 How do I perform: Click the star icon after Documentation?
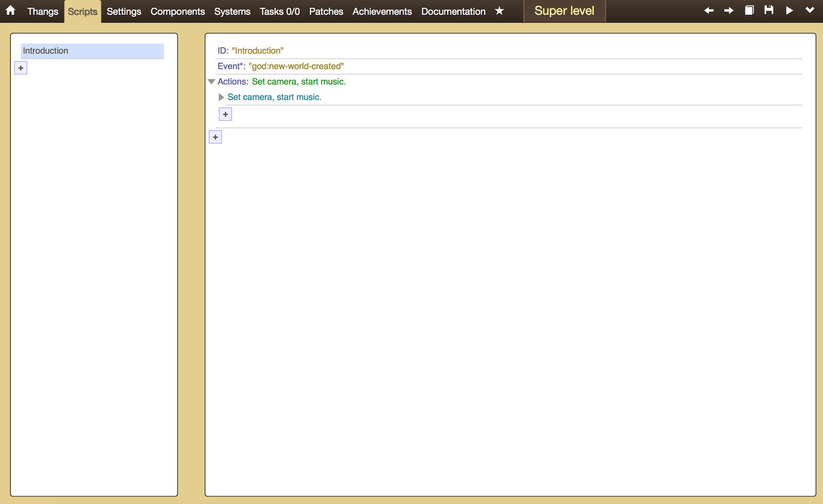coord(499,11)
